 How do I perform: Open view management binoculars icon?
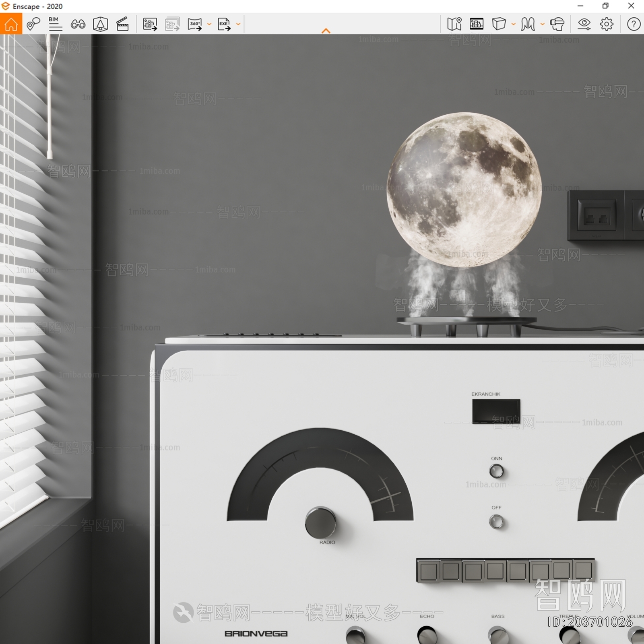click(78, 24)
